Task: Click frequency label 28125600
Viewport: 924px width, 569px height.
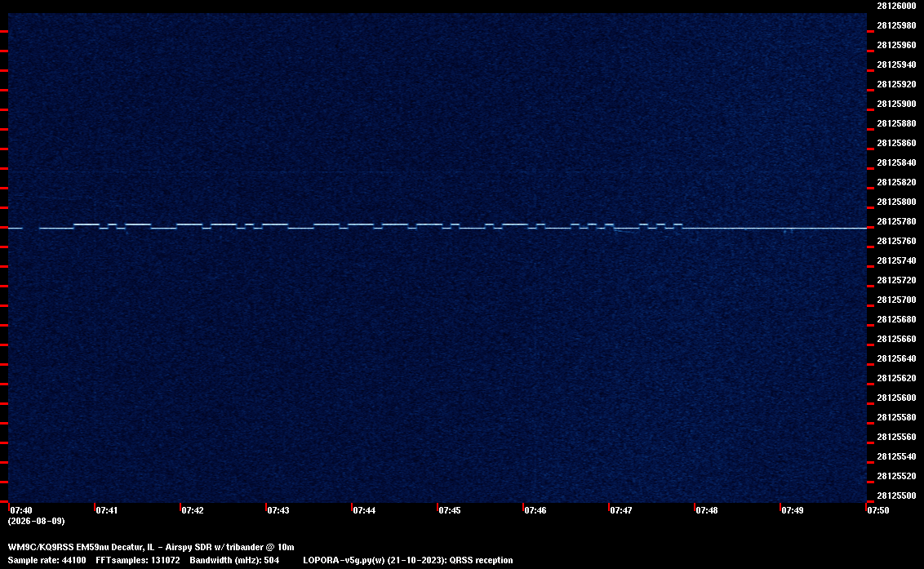Action: coord(896,398)
